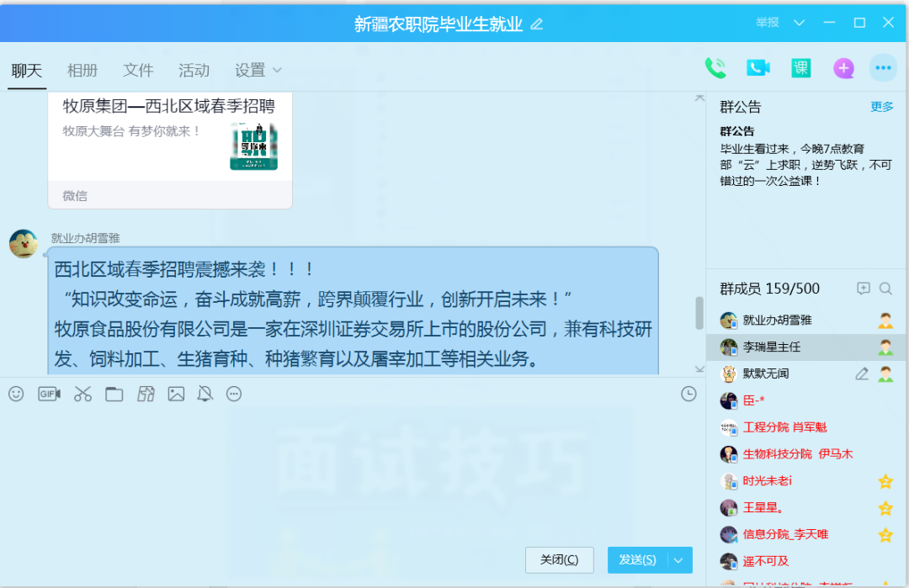Start a voice call with the phone icon
This screenshot has height=588, width=909.
click(x=715, y=68)
